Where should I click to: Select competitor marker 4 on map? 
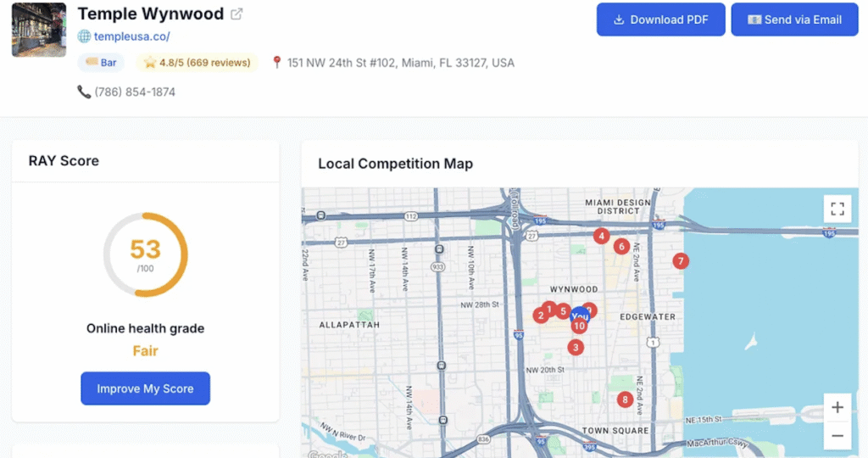coord(601,236)
